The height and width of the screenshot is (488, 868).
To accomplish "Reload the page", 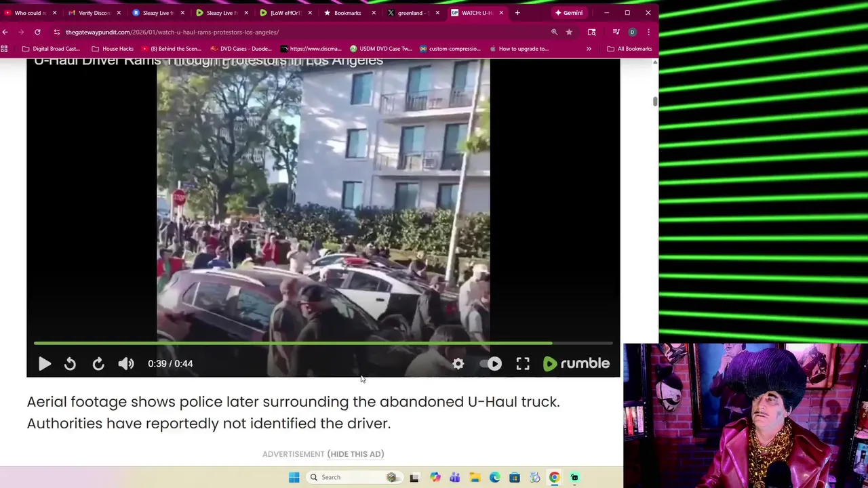I will (37, 32).
